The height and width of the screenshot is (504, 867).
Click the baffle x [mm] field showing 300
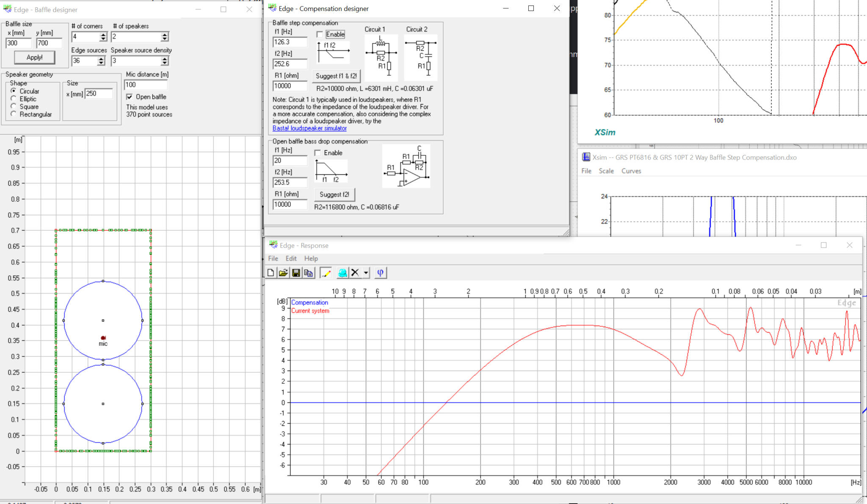point(19,43)
